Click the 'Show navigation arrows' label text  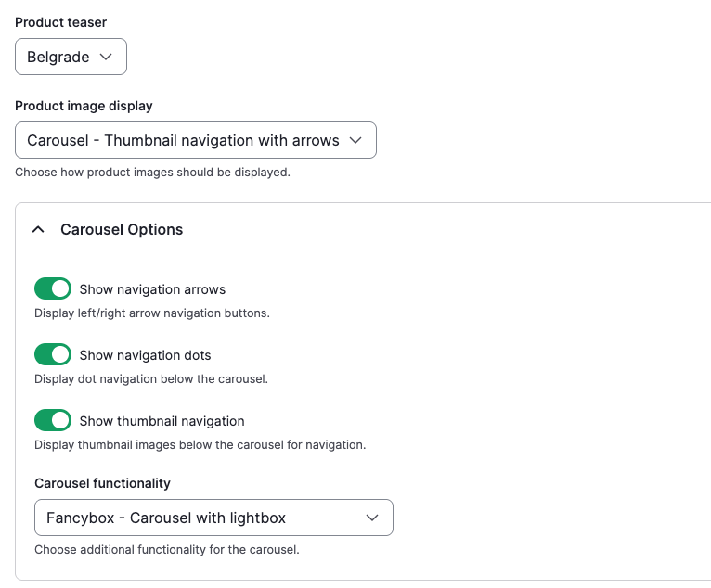[x=152, y=289]
